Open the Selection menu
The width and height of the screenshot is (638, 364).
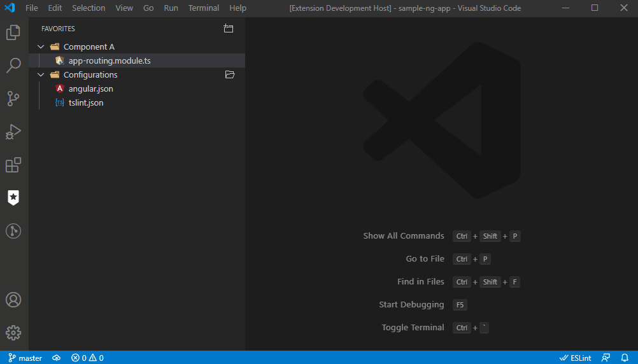[89, 8]
